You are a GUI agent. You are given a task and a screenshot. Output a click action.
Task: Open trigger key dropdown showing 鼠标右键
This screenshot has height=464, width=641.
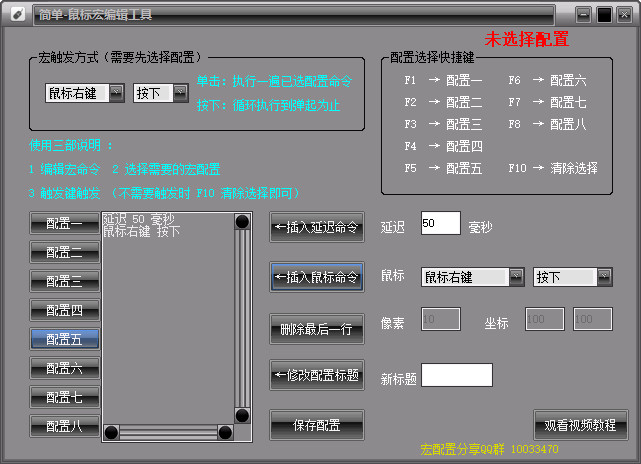pos(85,93)
